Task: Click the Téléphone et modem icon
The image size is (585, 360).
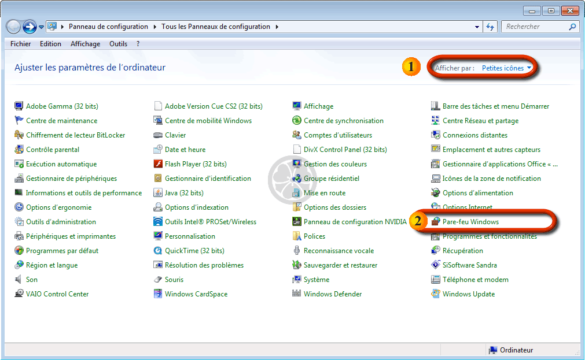Action: coord(435,279)
